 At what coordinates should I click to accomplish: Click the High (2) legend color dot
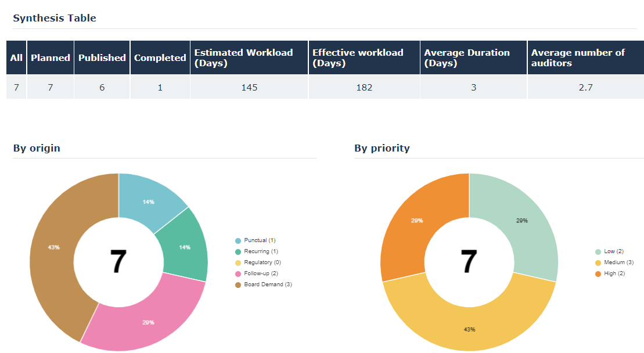598,273
